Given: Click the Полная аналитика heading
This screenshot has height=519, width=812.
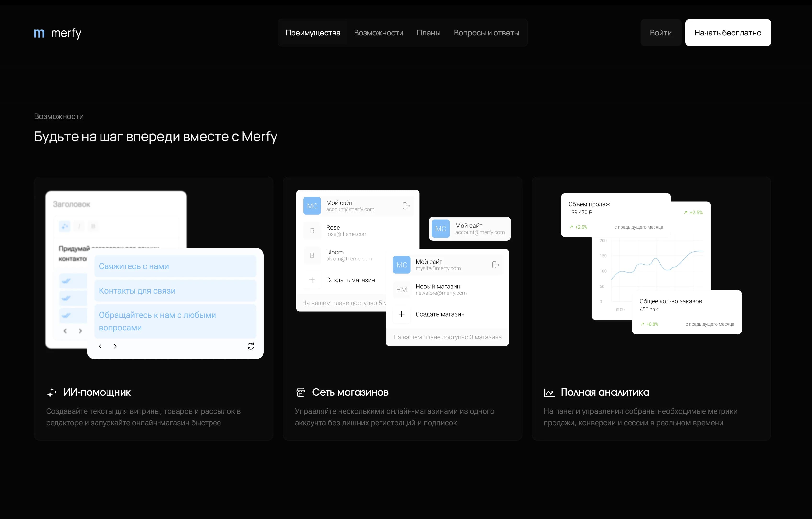Looking at the screenshot, I should coord(605,392).
